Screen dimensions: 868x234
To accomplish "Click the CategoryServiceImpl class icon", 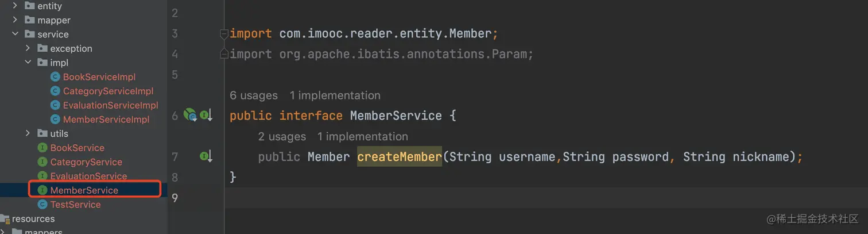I will [x=55, y=91].
